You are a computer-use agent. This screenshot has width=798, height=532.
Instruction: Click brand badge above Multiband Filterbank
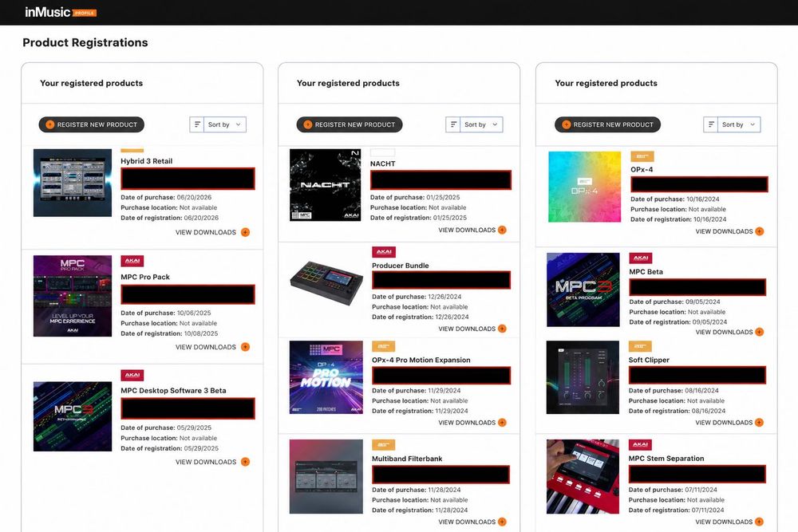[x=384, y=445]
